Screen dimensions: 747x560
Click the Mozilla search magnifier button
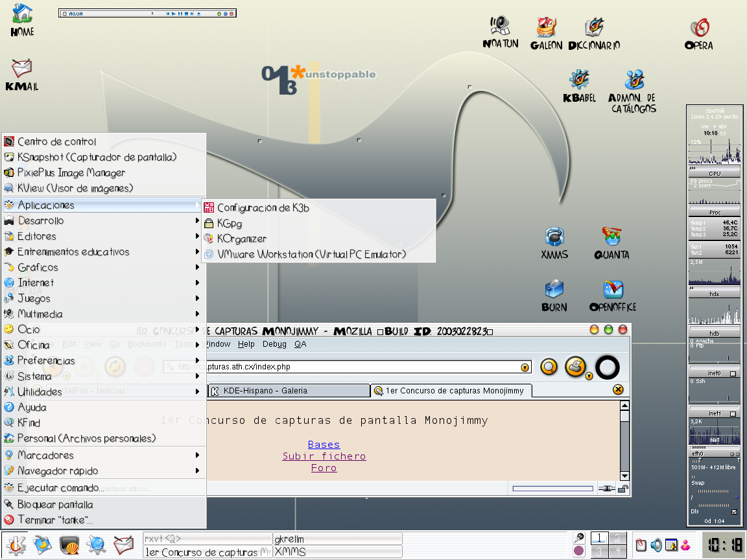pos(549,367)
